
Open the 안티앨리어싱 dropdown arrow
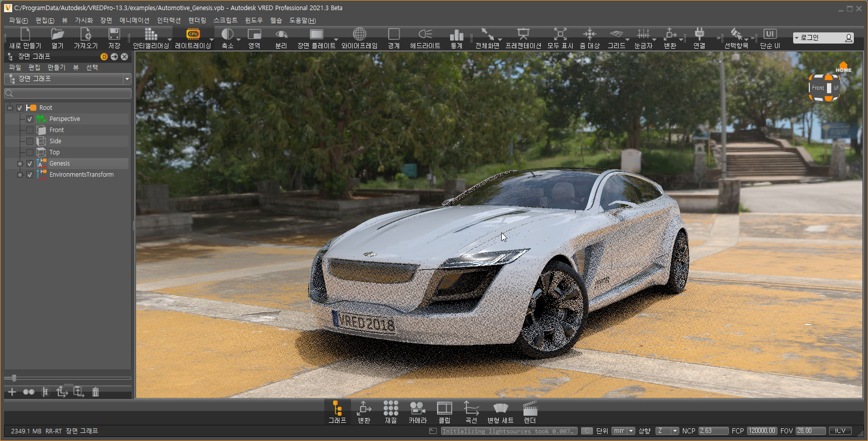(169, 39)
